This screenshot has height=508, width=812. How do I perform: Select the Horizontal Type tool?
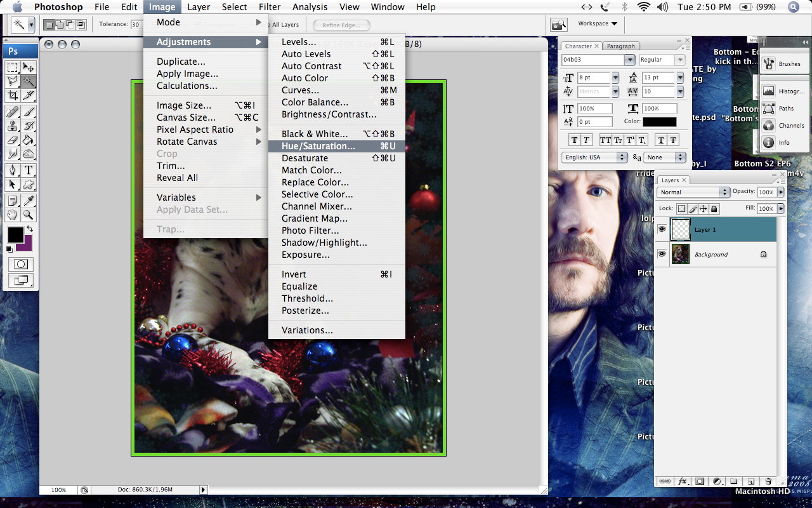tap(29, 170)
